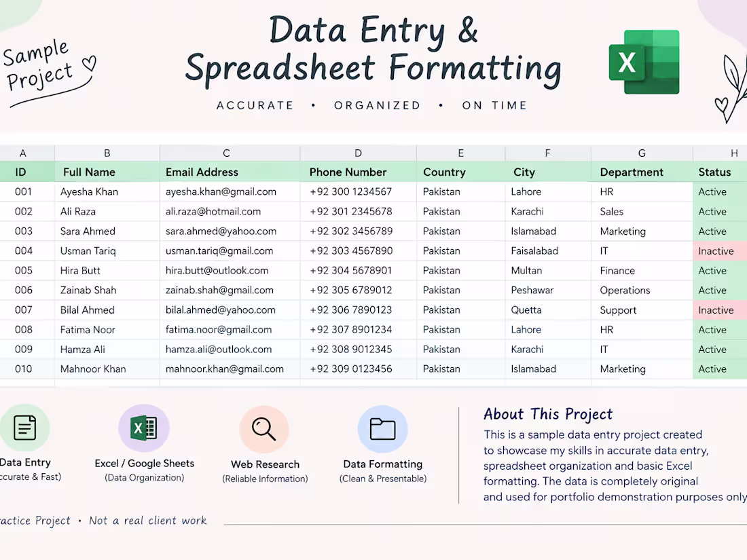Viewport: 747px width, 560px height.
Task: Select the Hamza Ali name cell
Action: click(x=107, y=350)
